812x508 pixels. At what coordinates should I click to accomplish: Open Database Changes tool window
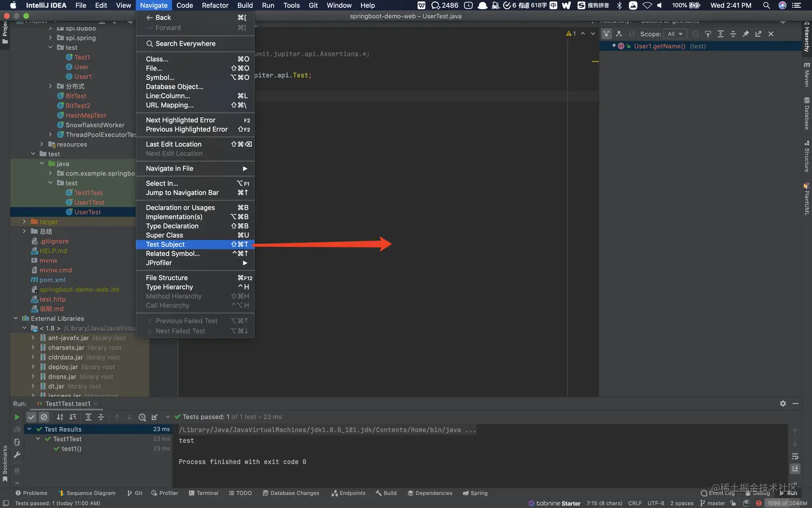point(291,493)
